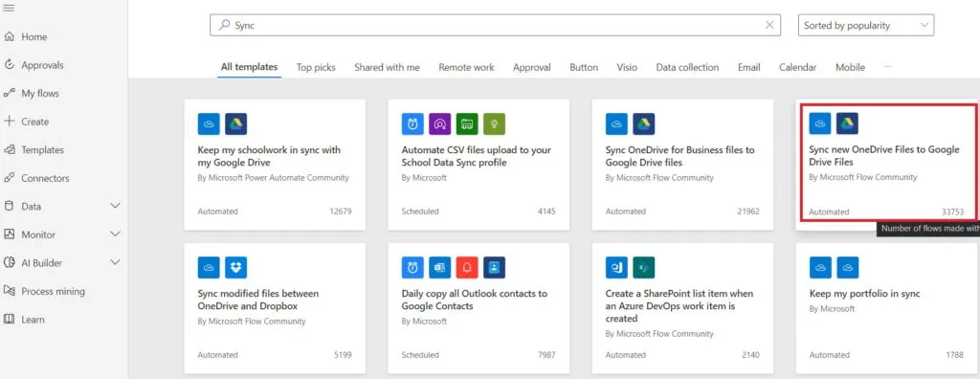Show more template categories ellipsis
The height and width of the screenshot is (379, 980).
887,67
